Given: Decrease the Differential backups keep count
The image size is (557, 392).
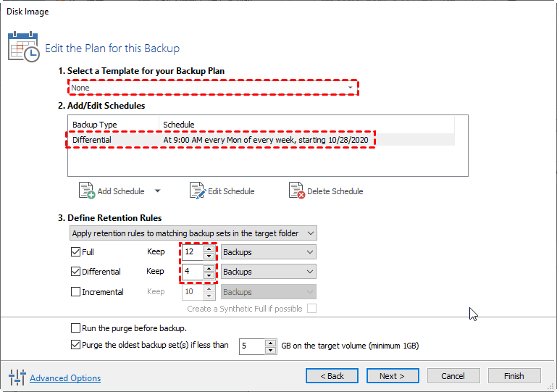Looking at the screenshot, I should pyautogui.click(x=209, y=275).
